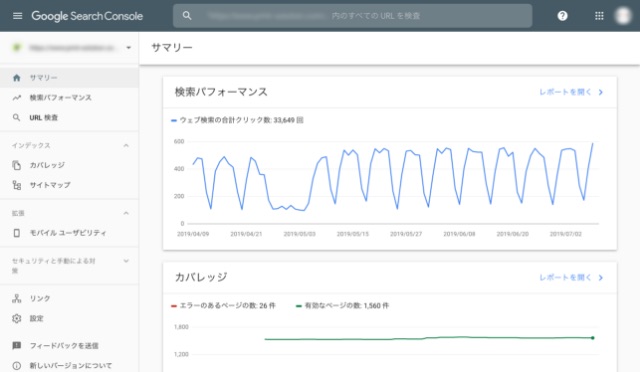Click the 有効なページの数 legend
The height and width of the screenshot is (372, 640).
(x=342, y=306)
